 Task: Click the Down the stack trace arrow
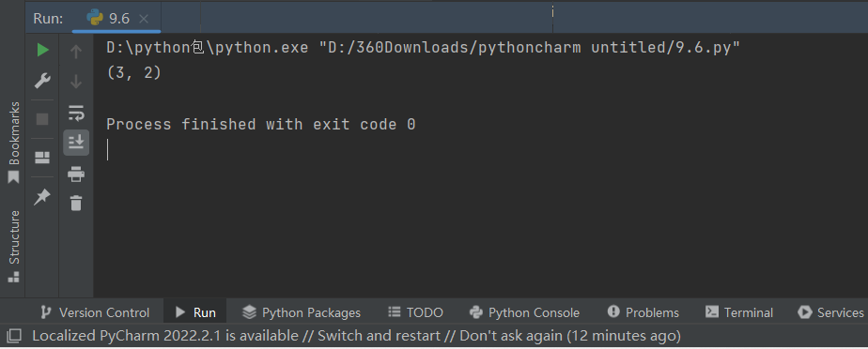coord(76,82)
